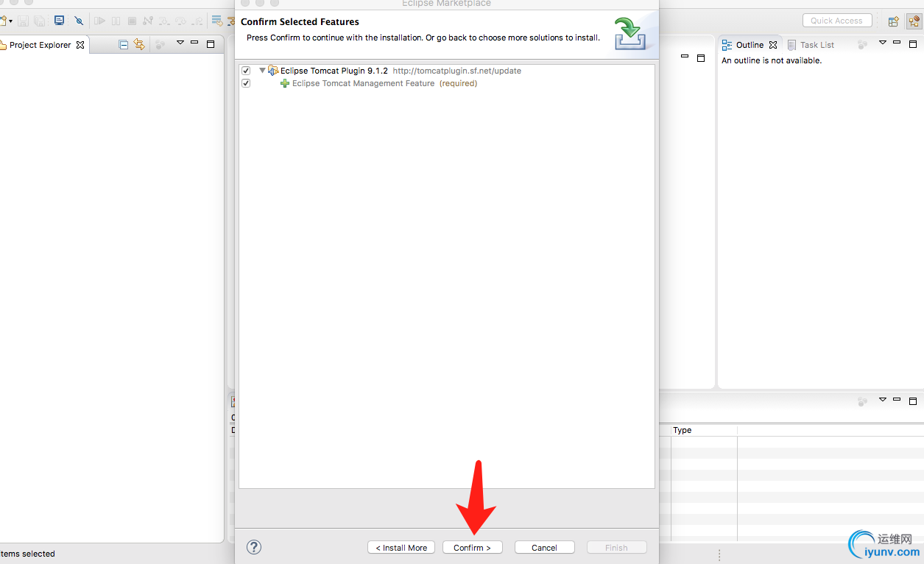This screenshot has height=564, width=924.
Task: Click the tomcatplugin.sf.net/update URL text
Action: tap(456, 71)
